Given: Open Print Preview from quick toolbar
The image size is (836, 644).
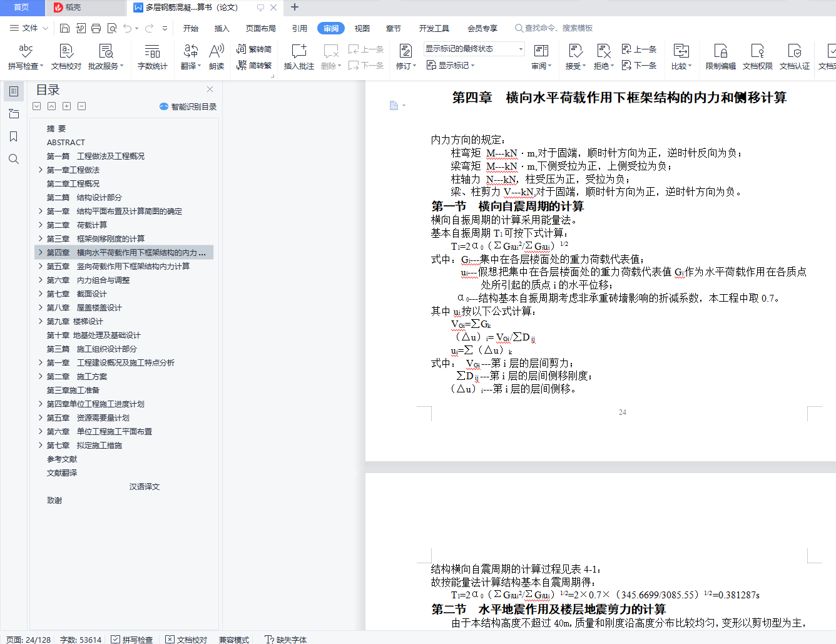Looking at the screenshot, I should coord(112,28).
